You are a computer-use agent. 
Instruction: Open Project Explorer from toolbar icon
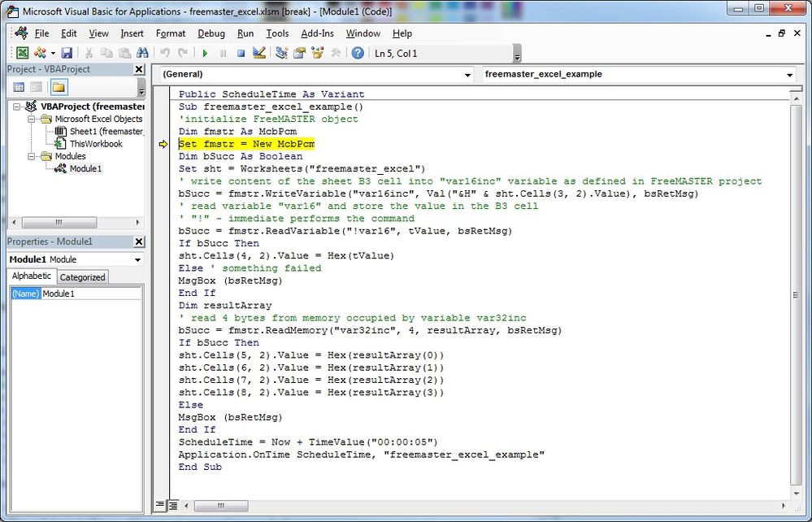282,53
